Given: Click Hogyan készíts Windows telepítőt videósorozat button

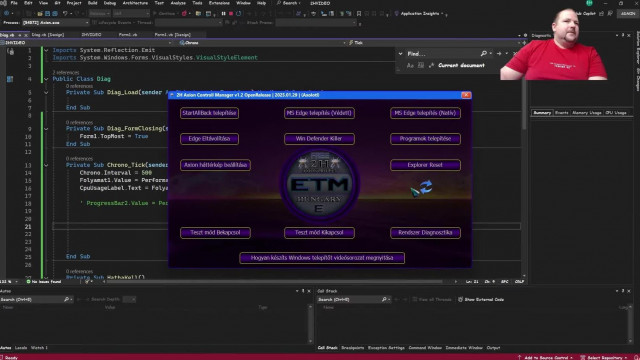Looking at the screenshot, I should point(322,258).
